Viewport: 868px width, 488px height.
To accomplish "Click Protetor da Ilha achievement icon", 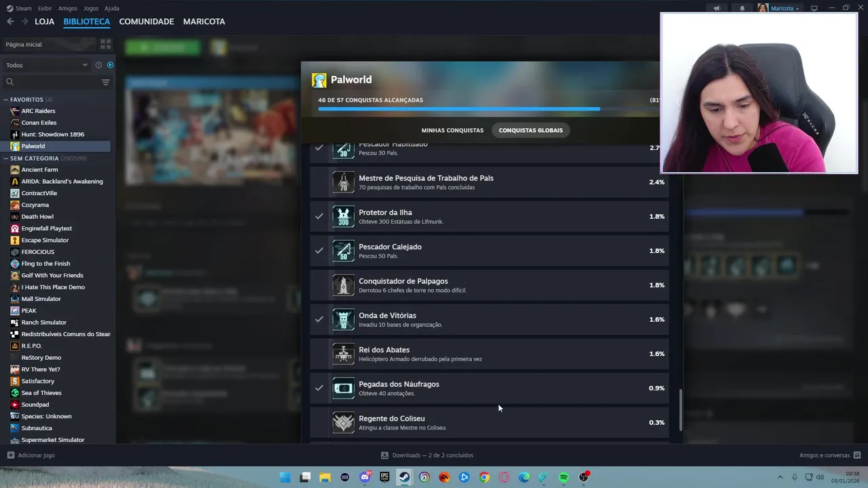I will pyautogui.click(x=343, y=217).
